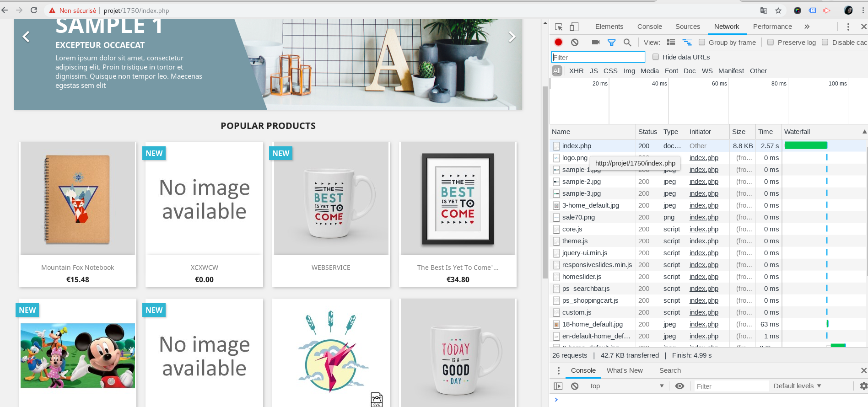The image size is (868, 407).
Task: Sort requests by Size column header
Action: 742,132
